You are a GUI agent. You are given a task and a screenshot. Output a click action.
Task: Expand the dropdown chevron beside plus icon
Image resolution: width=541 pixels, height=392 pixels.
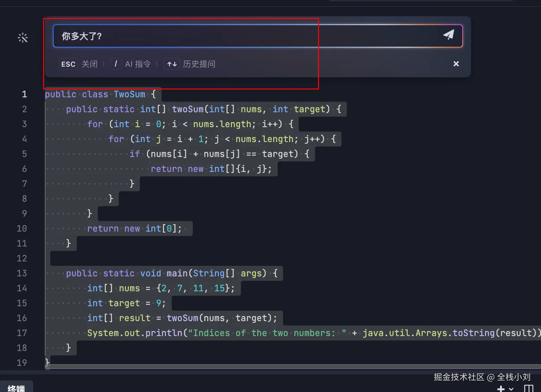[511, 390]
